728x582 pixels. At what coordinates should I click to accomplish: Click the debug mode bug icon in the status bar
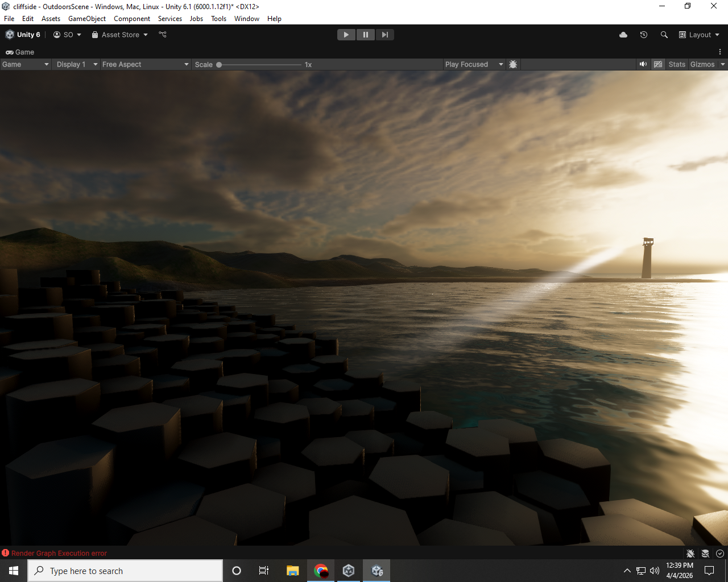[x=690, y=553]
